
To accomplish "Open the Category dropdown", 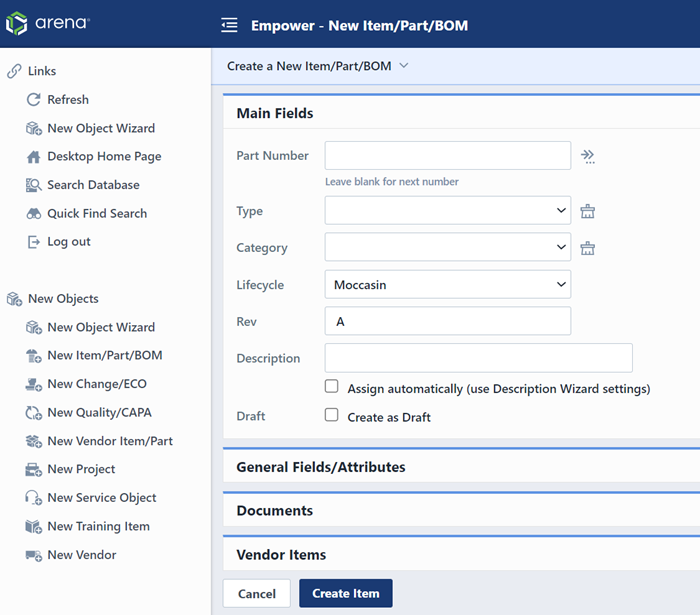I will [x=447, y=247].
